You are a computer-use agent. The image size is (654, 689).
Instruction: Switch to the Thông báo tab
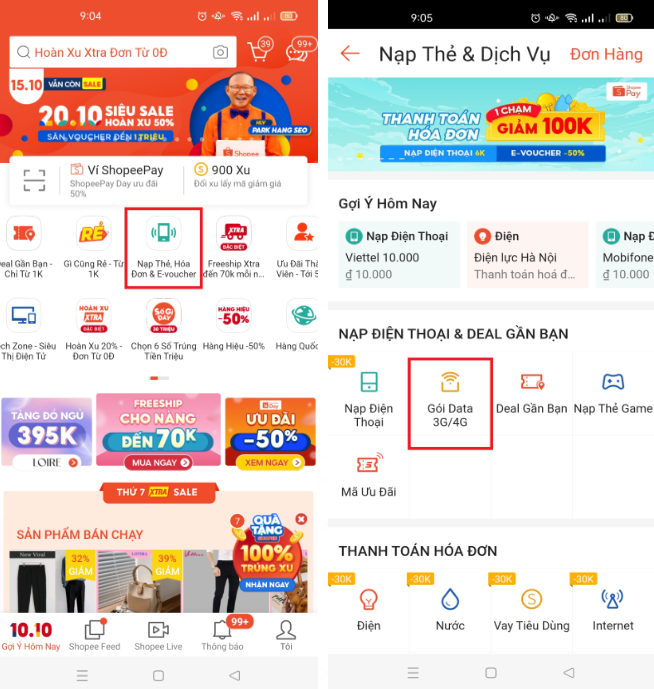[x=222, y=635]
